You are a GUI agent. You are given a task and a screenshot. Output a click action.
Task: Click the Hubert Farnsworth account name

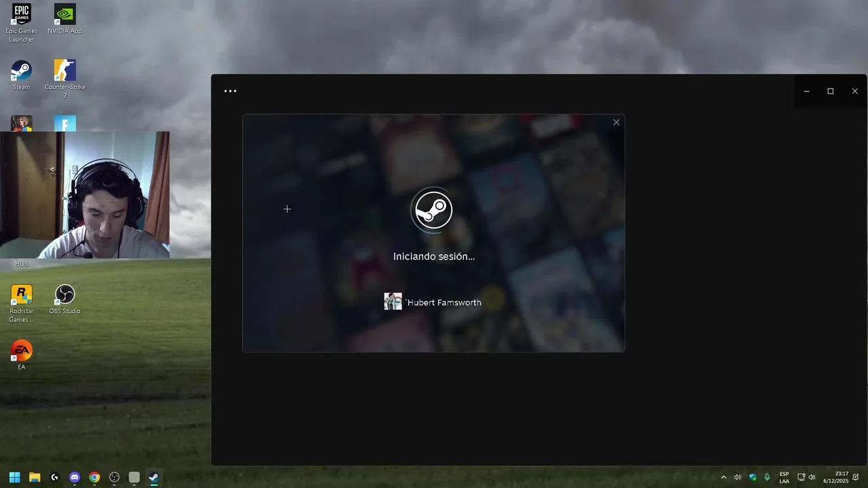point(443,302)
